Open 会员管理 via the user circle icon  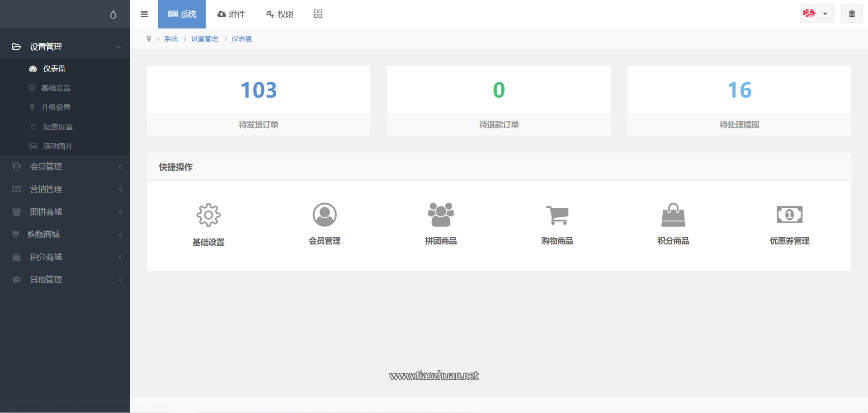[x=325, y=215]
